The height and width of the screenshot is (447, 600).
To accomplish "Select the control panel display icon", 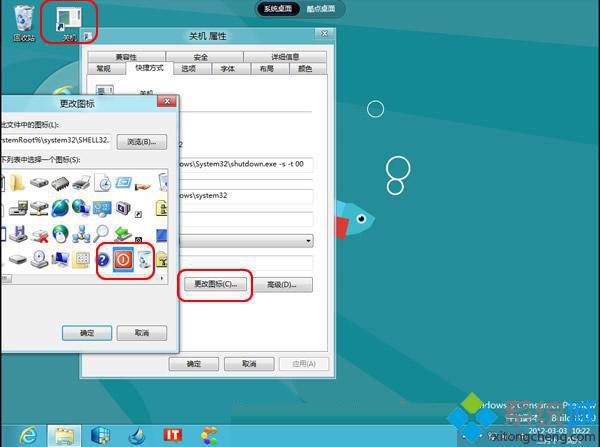I will point(102,209).
